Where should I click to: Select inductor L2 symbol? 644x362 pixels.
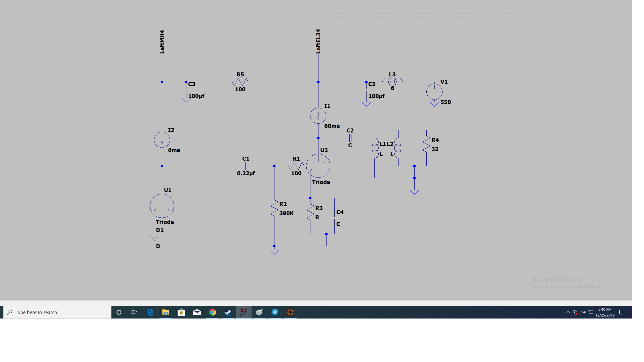[398, 148]
